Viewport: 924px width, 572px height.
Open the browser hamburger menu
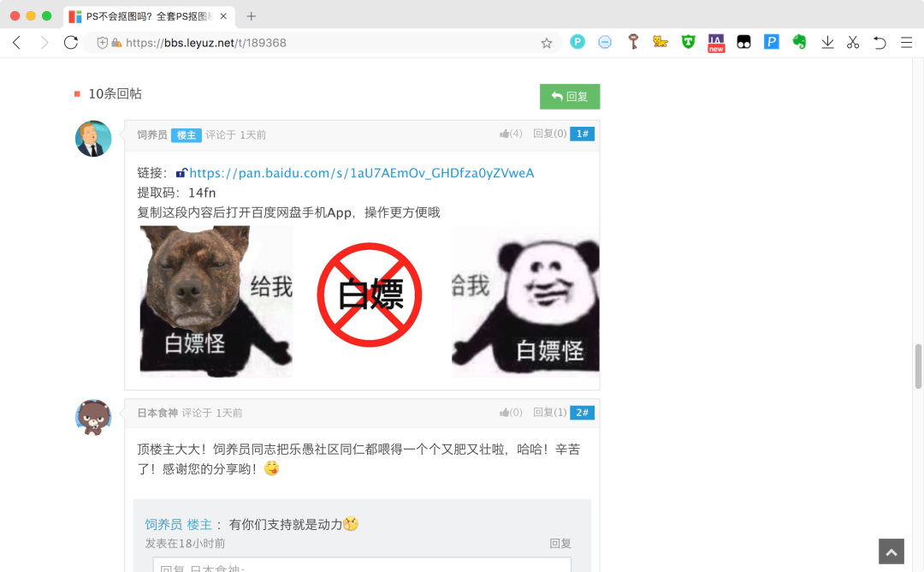point(906,43)
